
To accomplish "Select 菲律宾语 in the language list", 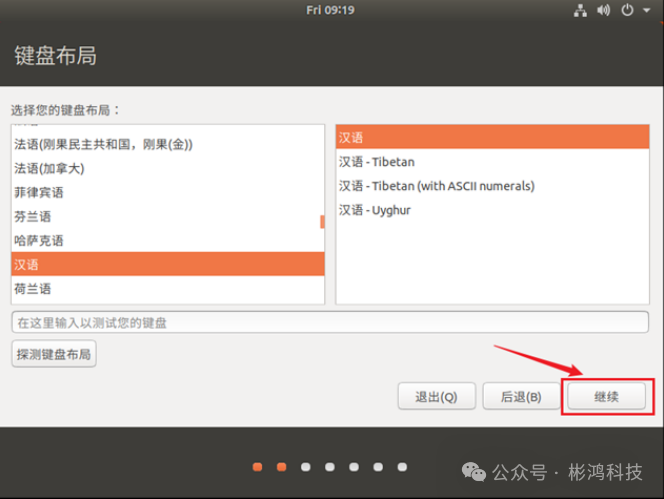I will 168,193.
